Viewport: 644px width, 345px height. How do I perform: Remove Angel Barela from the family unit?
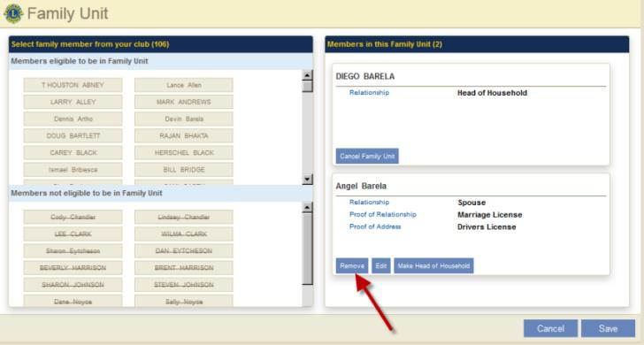click(352, 265)
